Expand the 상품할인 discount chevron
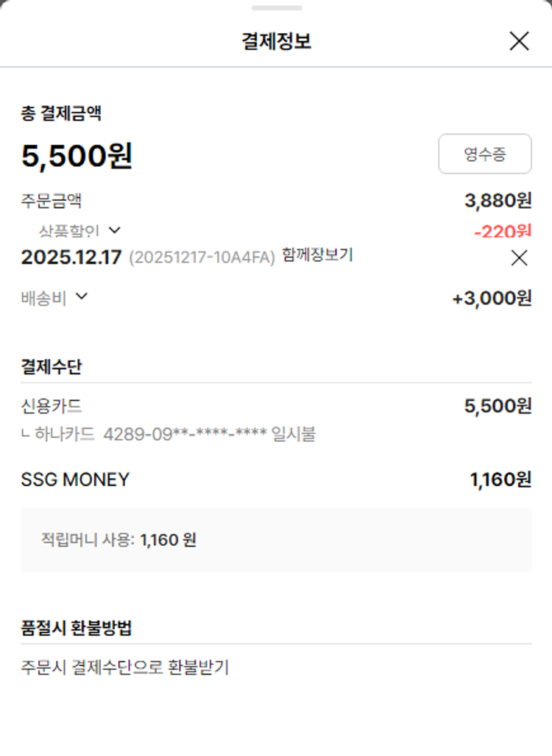The image size is (552, 756). tap(114, 231)
